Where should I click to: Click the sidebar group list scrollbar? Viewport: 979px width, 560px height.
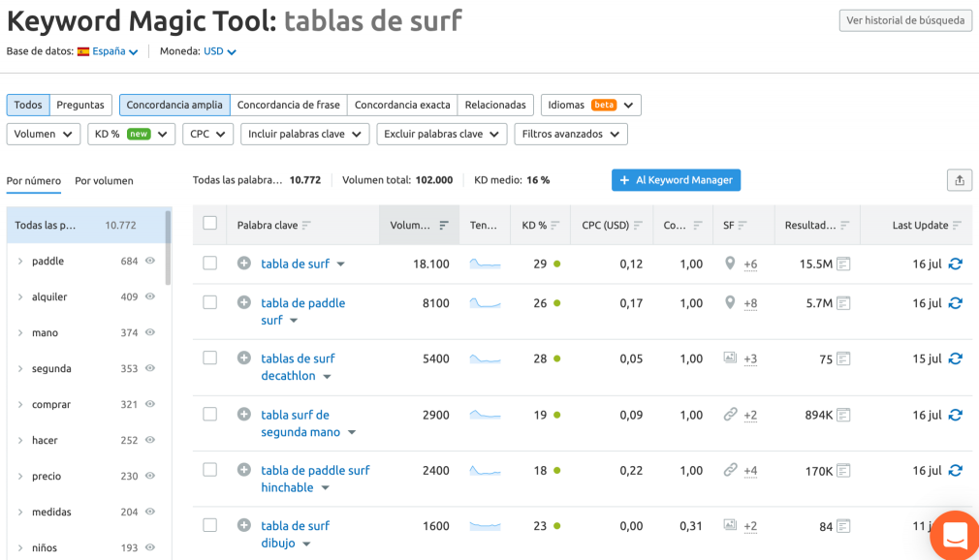(x=168, y=248)
